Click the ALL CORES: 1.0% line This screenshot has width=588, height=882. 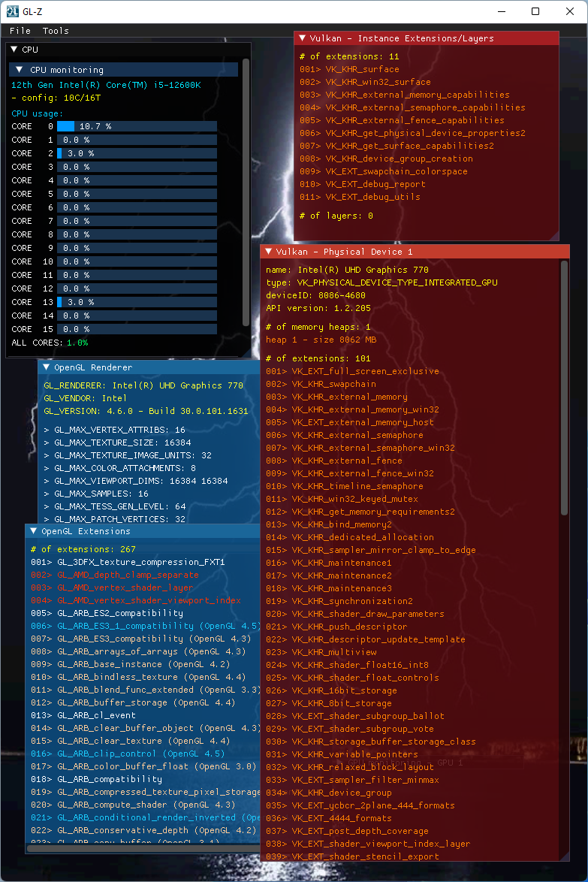coord(50,343)
